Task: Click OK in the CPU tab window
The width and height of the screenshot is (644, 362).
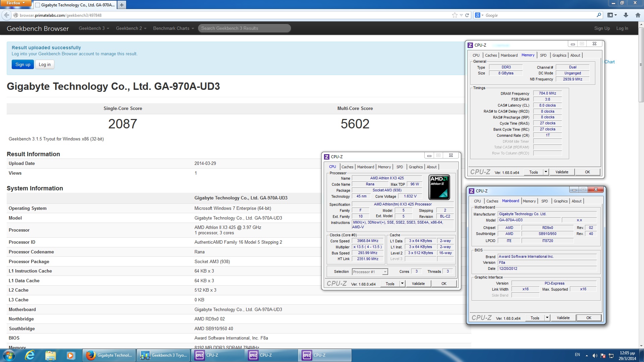Action: tap(444, 284)
